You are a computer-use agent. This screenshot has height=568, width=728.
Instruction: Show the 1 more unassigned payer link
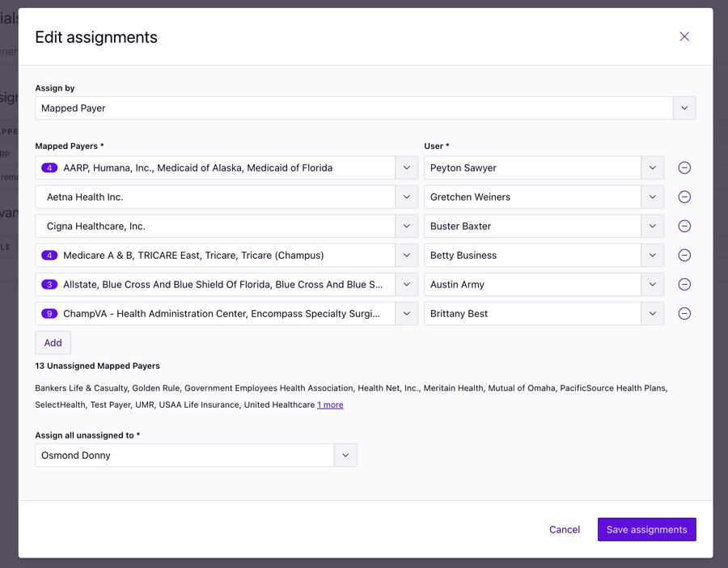pyautogui.click(x=330, y=405)
